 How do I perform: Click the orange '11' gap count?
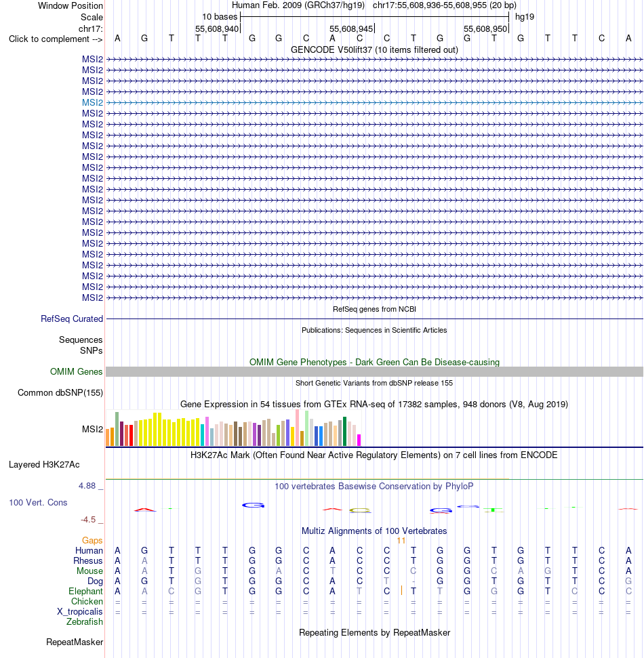(x=401, y=541)
